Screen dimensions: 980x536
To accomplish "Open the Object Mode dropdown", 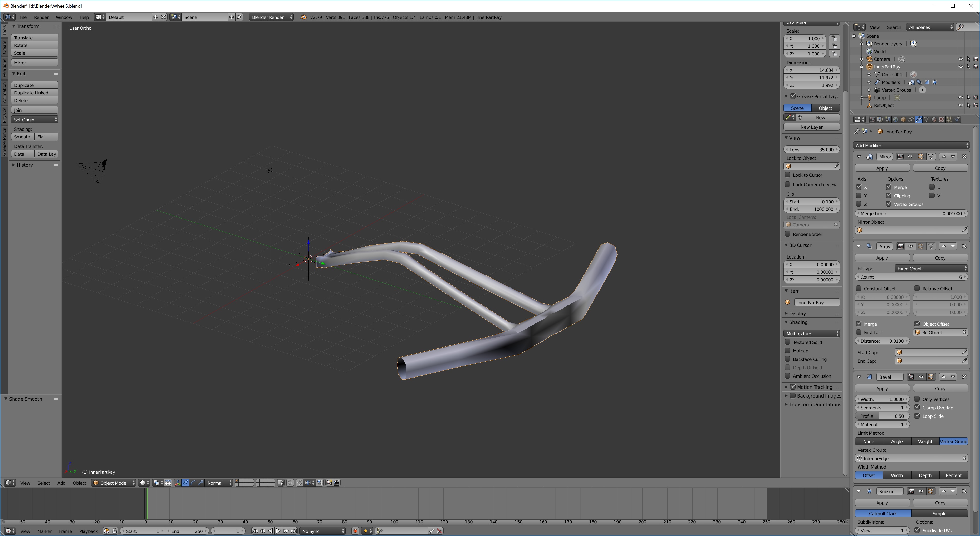I will 114,483.
